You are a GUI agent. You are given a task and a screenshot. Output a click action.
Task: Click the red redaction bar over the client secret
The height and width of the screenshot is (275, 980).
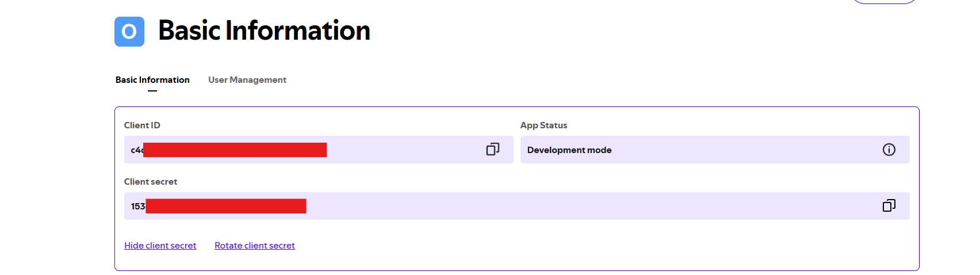(225, 206)
